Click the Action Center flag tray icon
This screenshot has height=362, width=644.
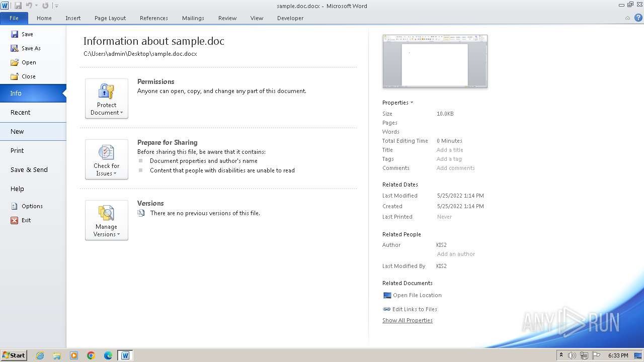click(x=596, y=355)
